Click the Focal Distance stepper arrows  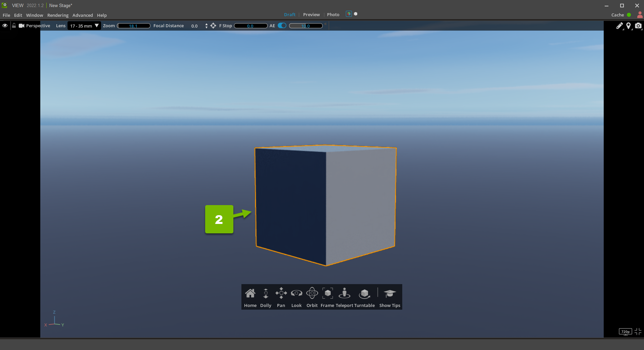point(206,26)
